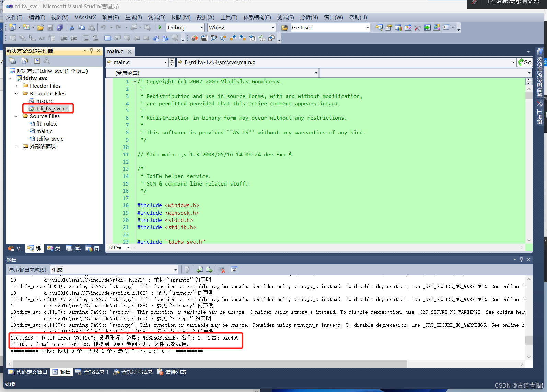Pin the Output panel with pushpin
The height and width of the screenshot is (392, 547).
521,260
